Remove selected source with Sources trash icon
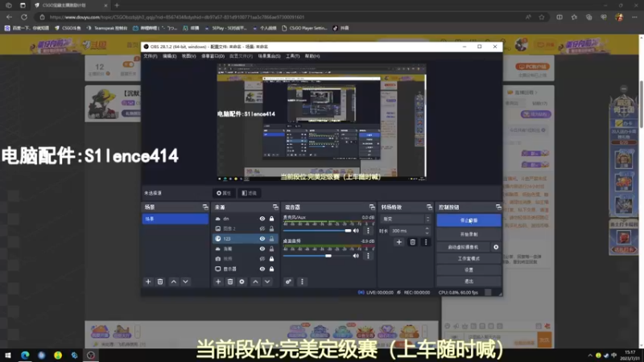The width and height of the screenshot is (644, 362). click(x=230, y=282)
